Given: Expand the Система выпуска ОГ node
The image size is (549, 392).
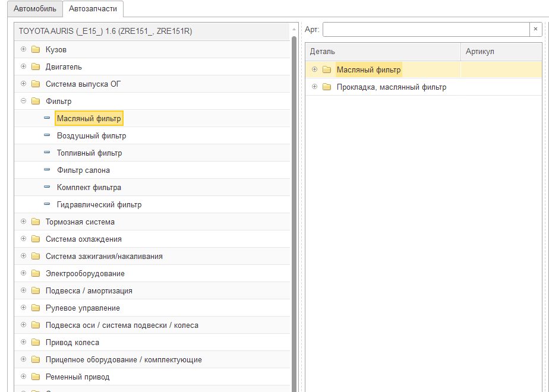Looking at the screenshot, I should point(23,84).
